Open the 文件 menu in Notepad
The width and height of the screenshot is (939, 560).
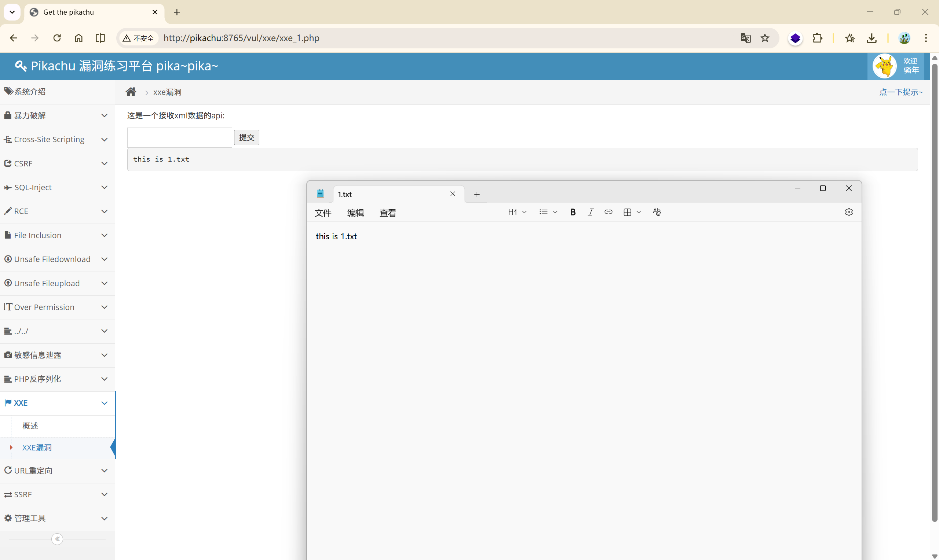tap(323, 213)
